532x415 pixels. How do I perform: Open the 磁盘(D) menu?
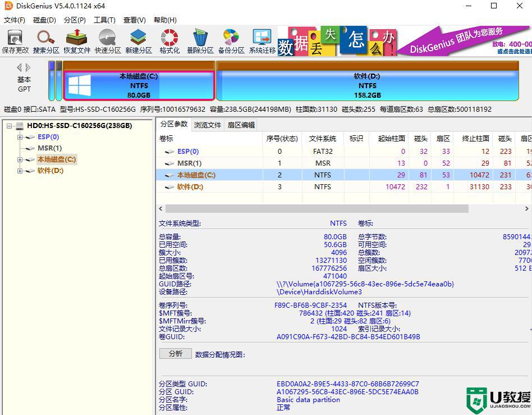pos(43,20)
